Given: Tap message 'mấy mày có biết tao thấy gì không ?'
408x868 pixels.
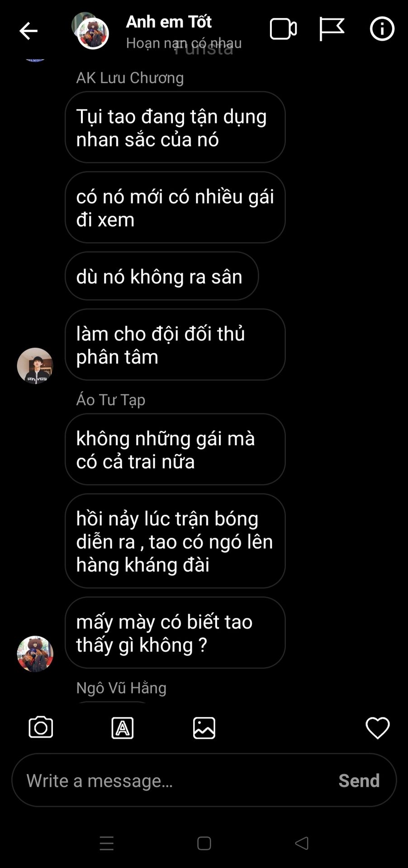Looking at the screenshot, I should 175,633.
